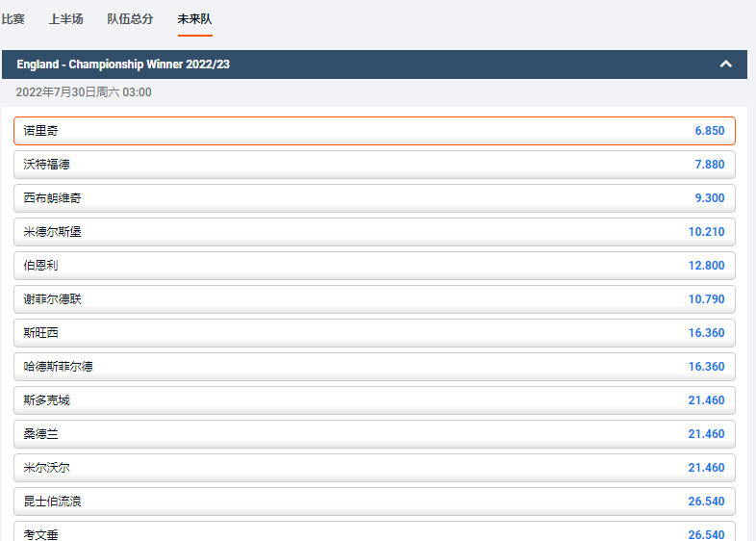Select the 队伍总分 tab
This screenshot has width=756, height=541.
coord(130,19)
